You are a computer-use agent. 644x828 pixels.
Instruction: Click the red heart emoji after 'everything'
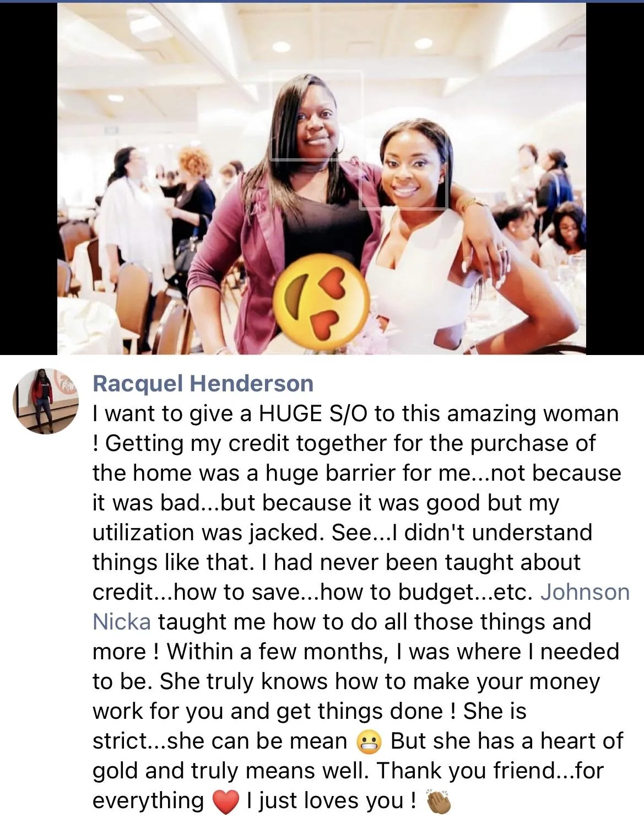[x=225, y=802]
